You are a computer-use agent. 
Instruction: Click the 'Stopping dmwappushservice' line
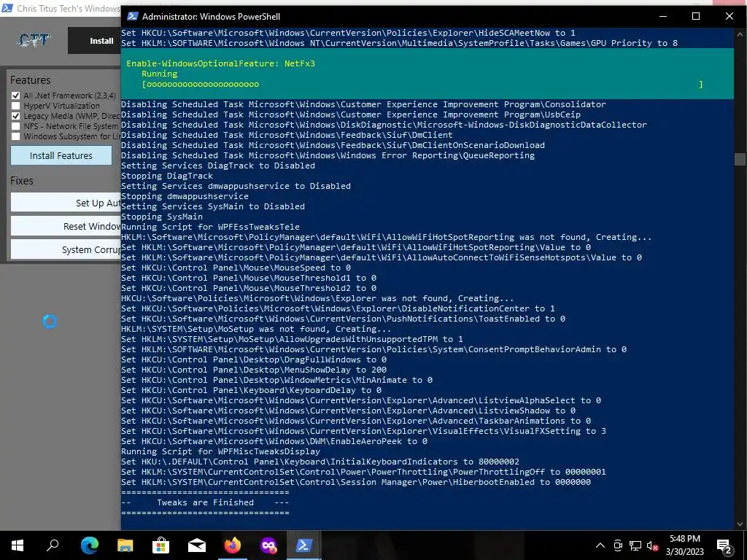coord(185,196)
